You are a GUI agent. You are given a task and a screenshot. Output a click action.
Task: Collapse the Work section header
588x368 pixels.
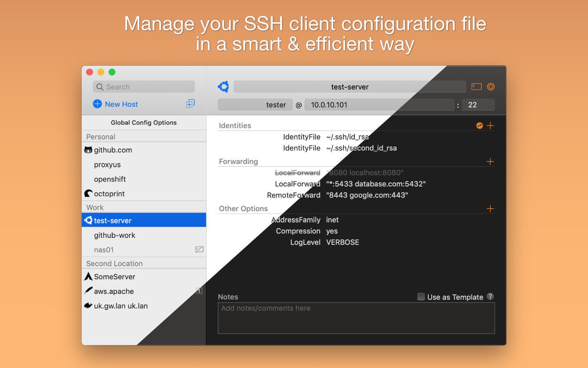tap(95, 207)
